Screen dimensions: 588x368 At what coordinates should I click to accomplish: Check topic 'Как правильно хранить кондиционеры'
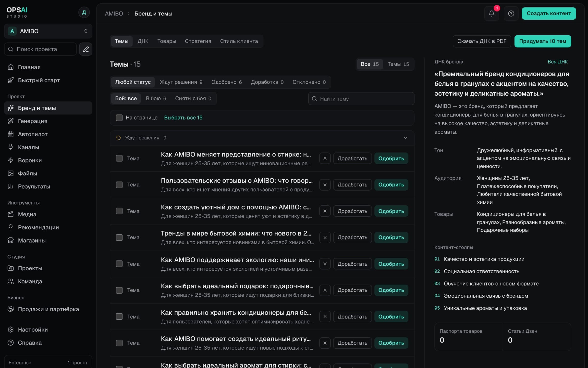pyautogui.click(x=119, y=316)
